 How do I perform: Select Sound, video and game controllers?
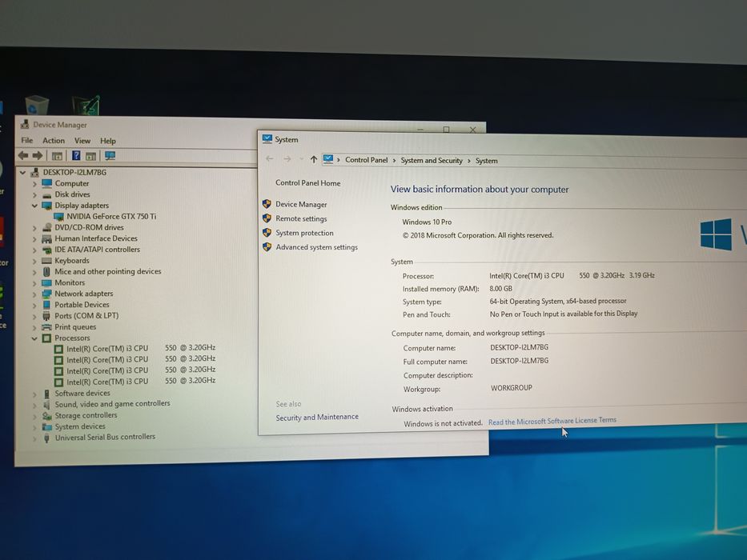click(112, 404)
